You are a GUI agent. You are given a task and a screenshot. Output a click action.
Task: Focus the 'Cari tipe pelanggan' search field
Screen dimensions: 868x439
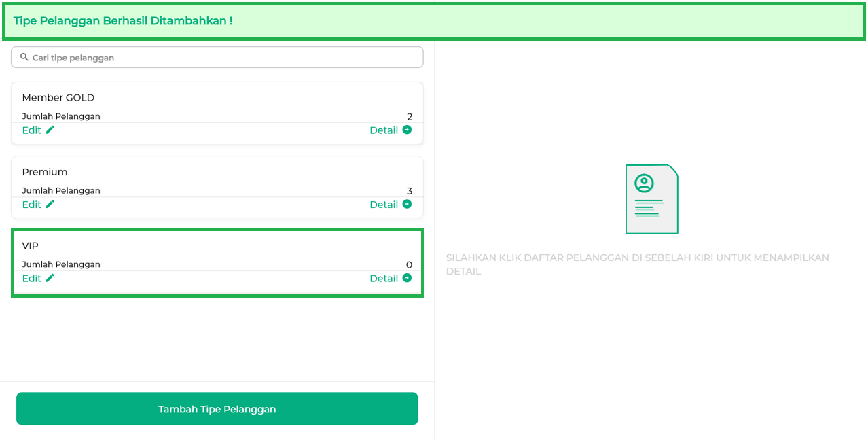224,58
